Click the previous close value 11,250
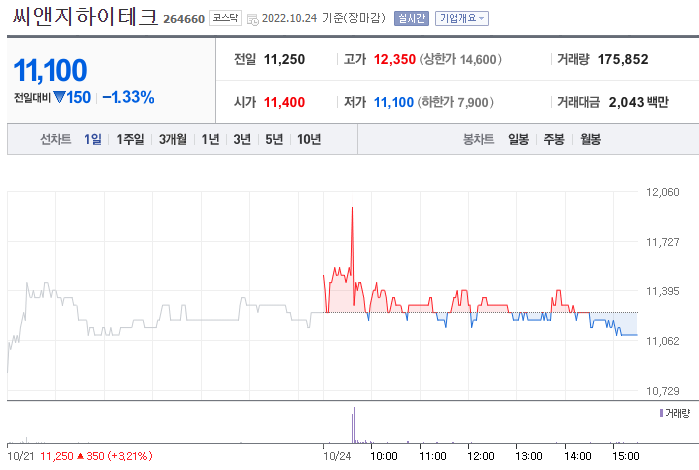This screenshot has width=699, height=470. coord(284,59)
